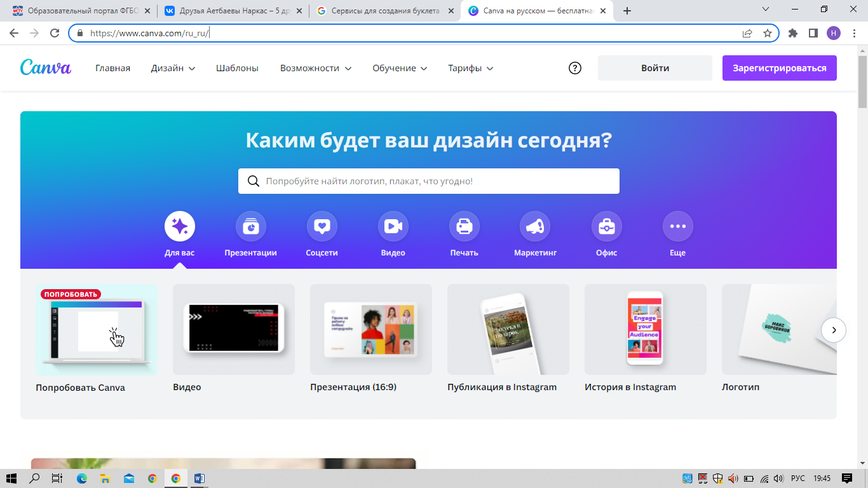868x488 pixels.
Task: Close the Canva на русском tab
Action: [x=602, y=11]
